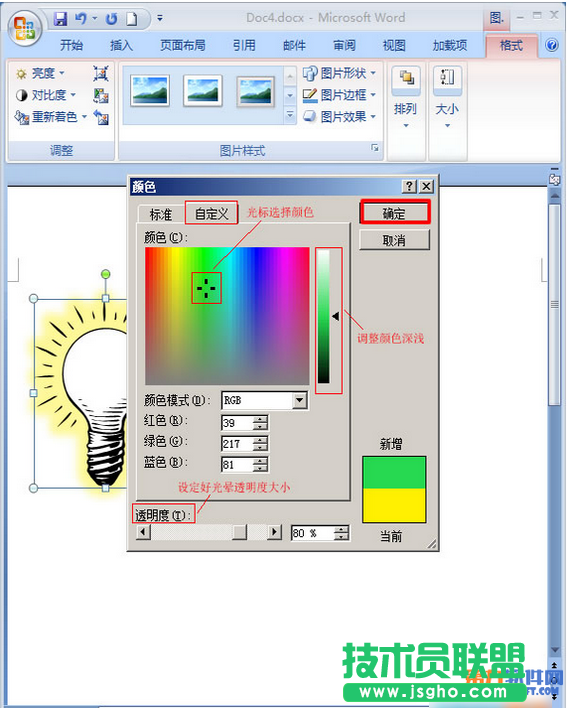
Task: Select the first picture style thumbnail
Action: pos(150,91)
